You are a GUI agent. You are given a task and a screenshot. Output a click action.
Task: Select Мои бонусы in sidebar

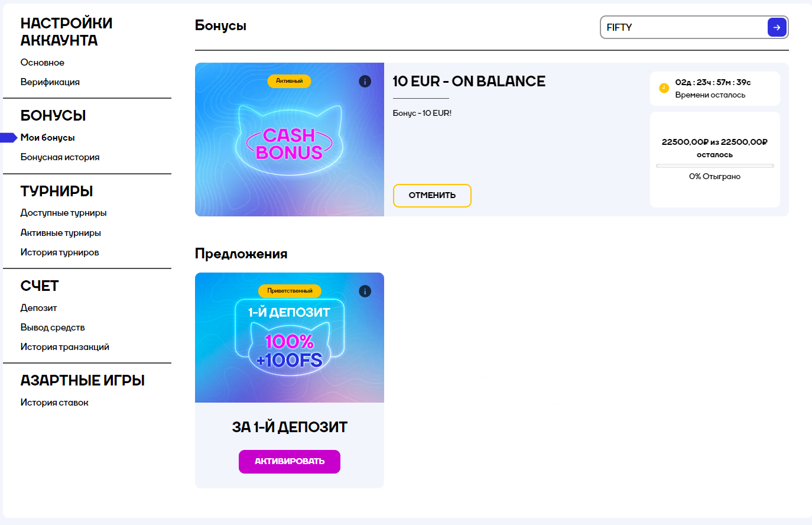(x=48, y=138)
